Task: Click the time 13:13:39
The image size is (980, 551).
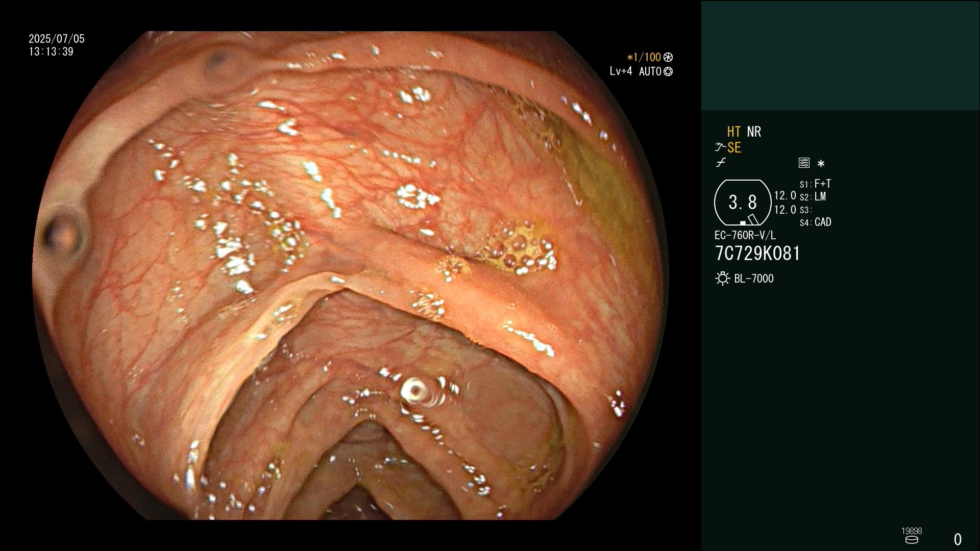Action: pos(51,52)
